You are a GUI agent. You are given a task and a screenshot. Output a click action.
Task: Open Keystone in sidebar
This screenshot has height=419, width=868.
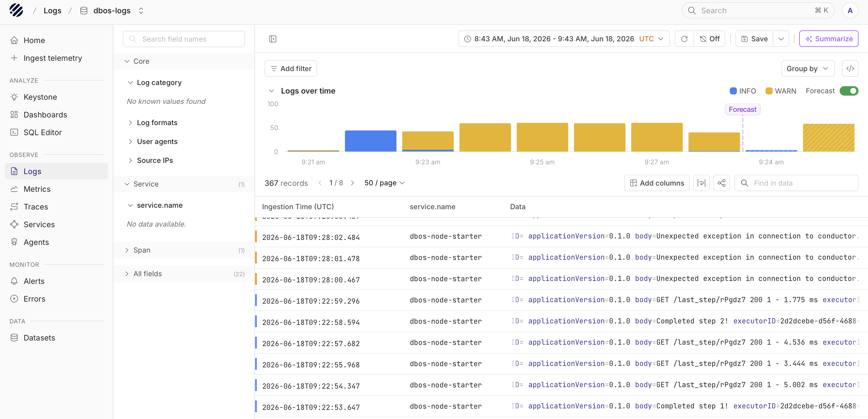pyautogui.click(x=56, y=97)
